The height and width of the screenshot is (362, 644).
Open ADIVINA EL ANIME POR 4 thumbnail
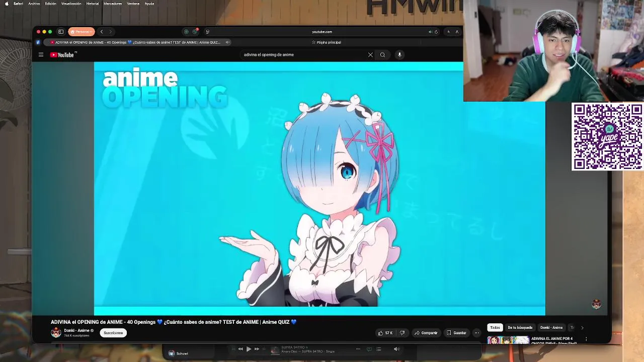508,340
